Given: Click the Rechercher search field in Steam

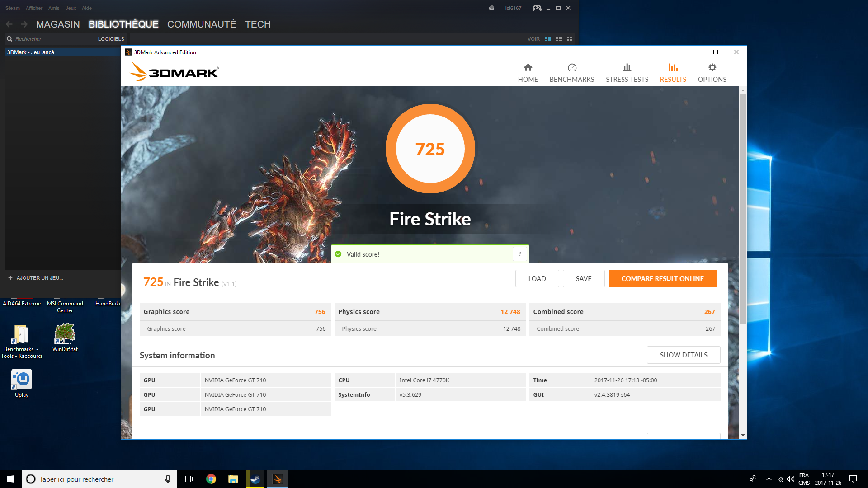Looking at the screenshot, I should point(50,39).
